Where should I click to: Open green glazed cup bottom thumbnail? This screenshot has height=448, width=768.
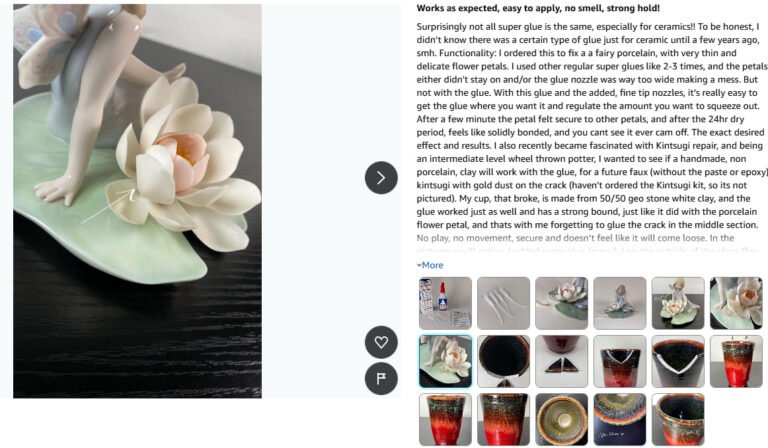tap(561, 420)
